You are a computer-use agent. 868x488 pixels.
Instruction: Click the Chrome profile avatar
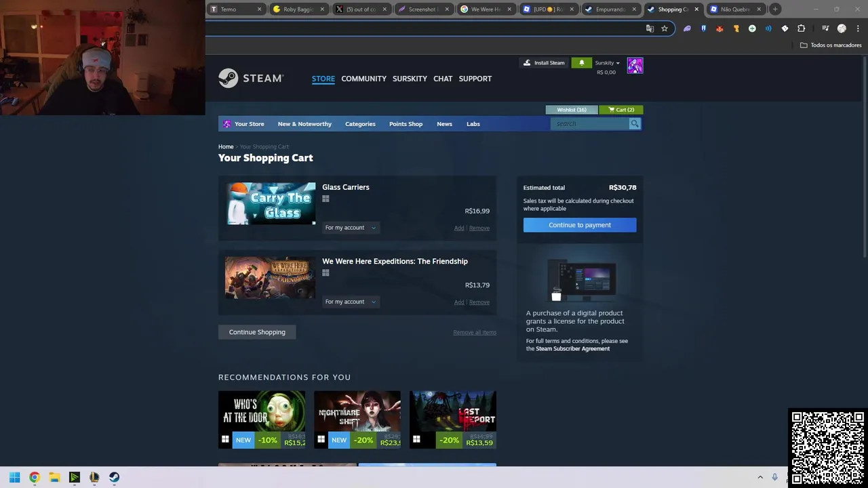pos(842,28)
